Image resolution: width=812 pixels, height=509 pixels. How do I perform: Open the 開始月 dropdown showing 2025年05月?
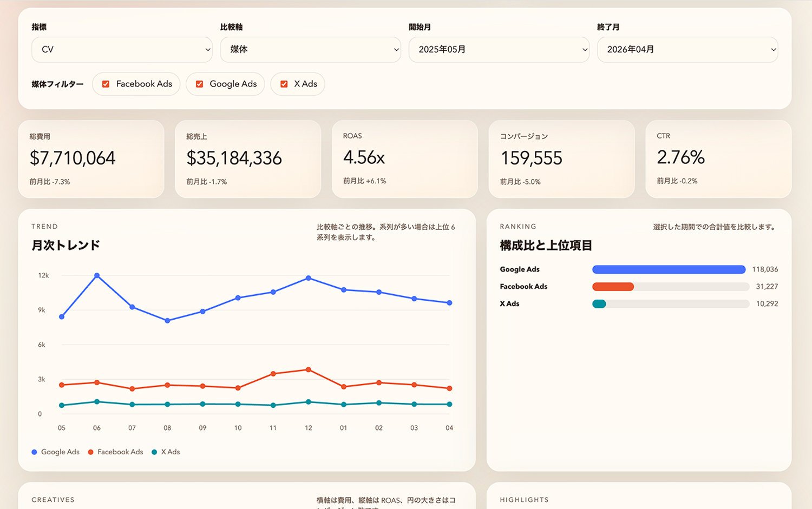coord(499,49)
